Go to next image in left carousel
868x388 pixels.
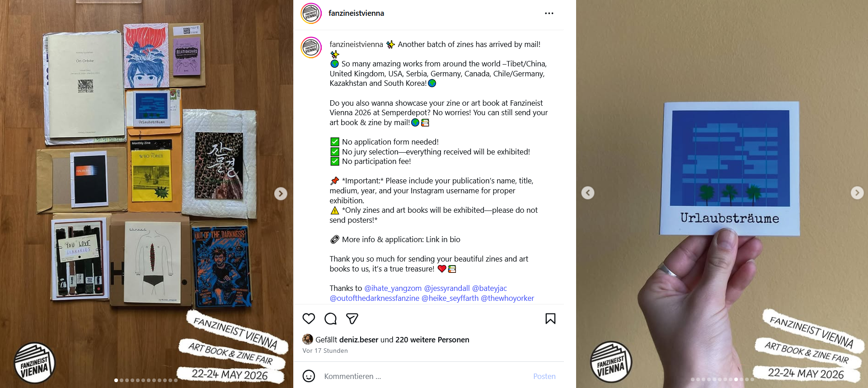pyautogui.click(x=281, y=193)
